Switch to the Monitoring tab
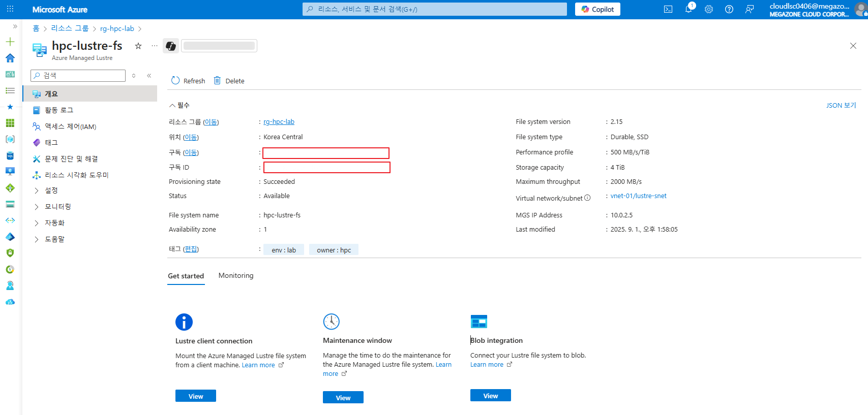Image resolution: width=868 pixels, height=415 pixels. (236, 275)
